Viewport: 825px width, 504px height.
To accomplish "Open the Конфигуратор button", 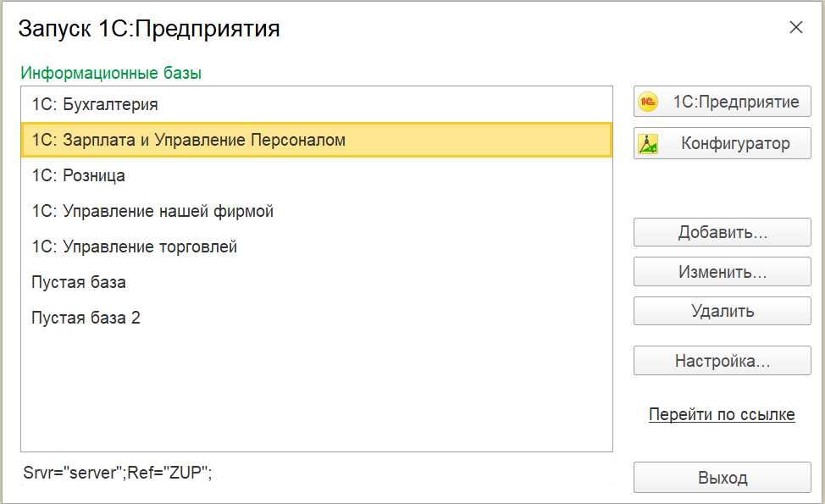I will pyautogui.click(x=722, y=143).
